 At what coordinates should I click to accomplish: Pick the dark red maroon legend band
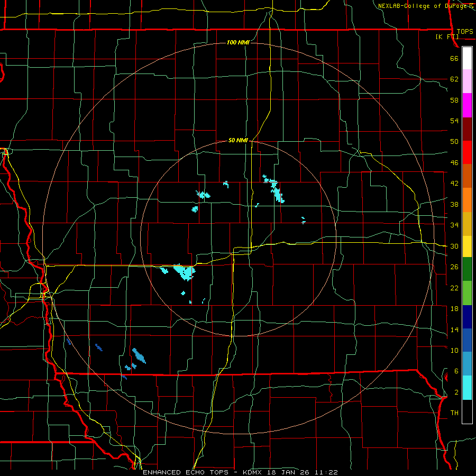(467, 129)
